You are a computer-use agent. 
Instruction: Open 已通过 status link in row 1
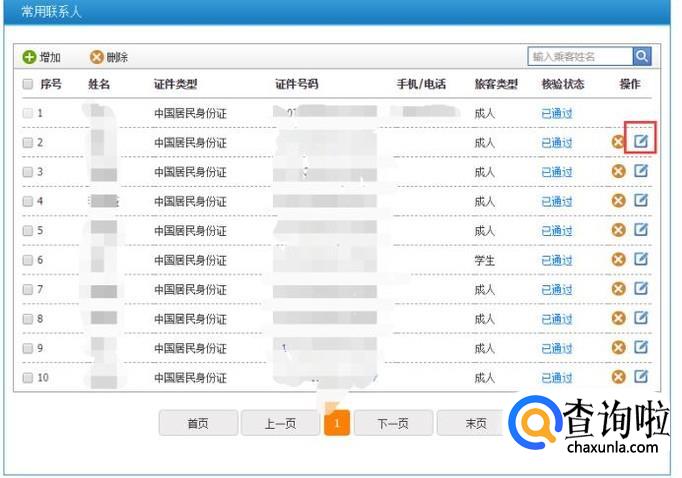557,114
